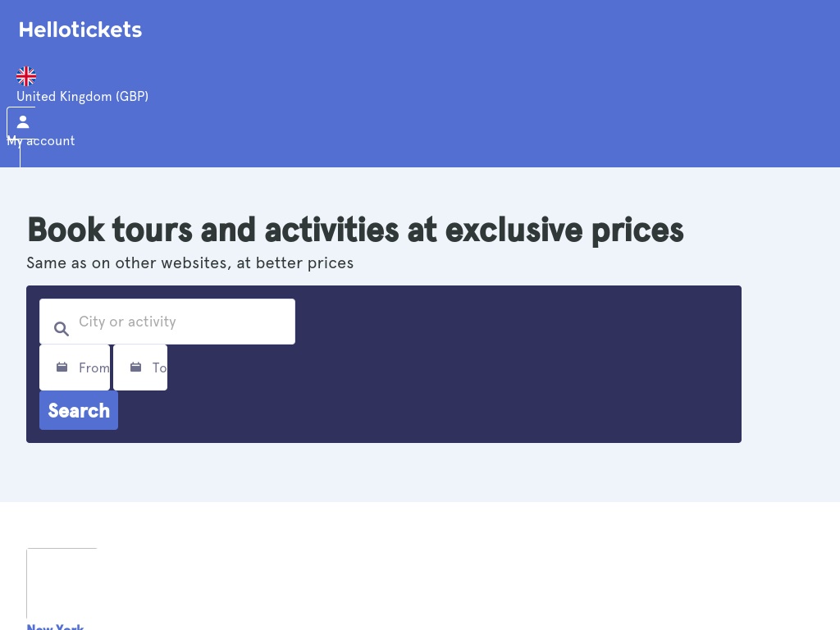The image size is (840, 630).
Task: Open the To date picker field
Action: pos(158,367)
